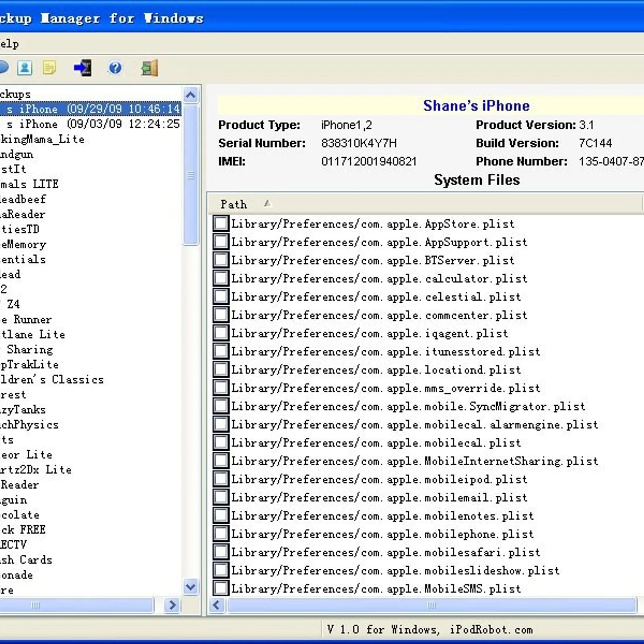Tick checkbox for com.apple.mobilemail.plist
The height and width of the screenshot is (644, 644).
pos(221,497)
